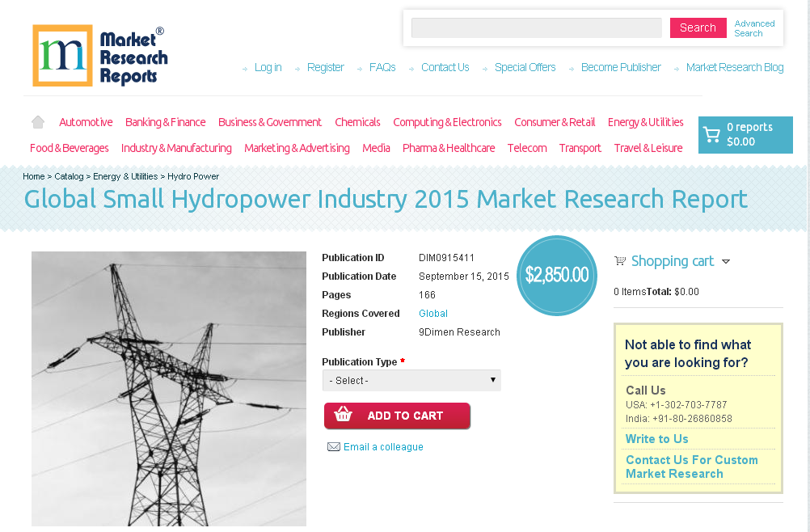Click the $2,850.00 price badge
810x532 pixels.
pos(557,275)
